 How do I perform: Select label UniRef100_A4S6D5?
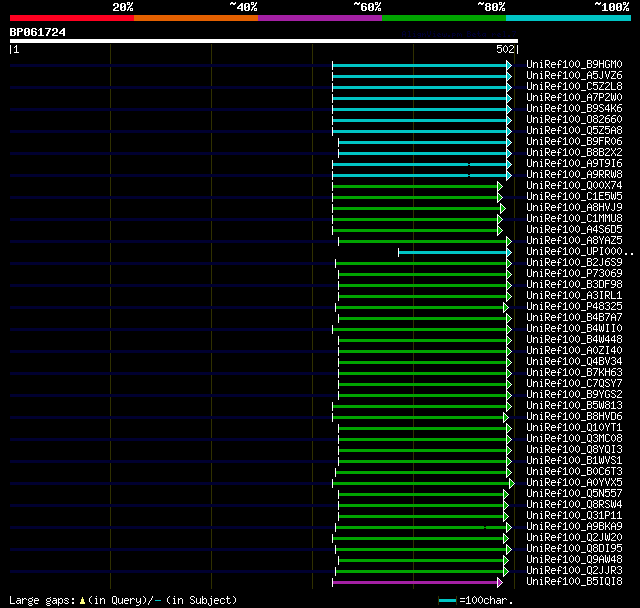574,230
